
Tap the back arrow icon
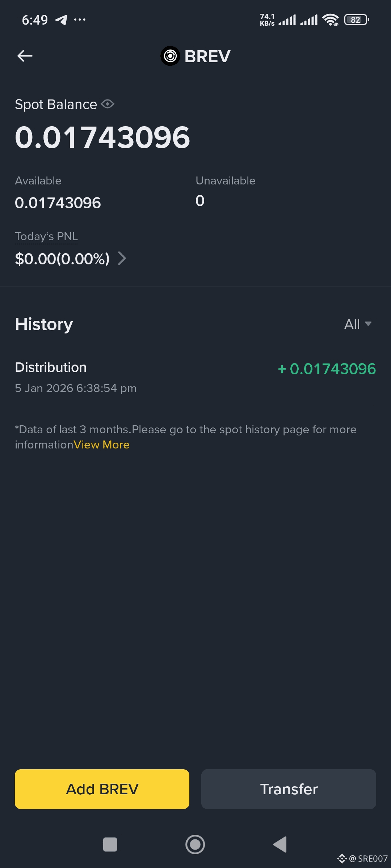coord(25,56)
